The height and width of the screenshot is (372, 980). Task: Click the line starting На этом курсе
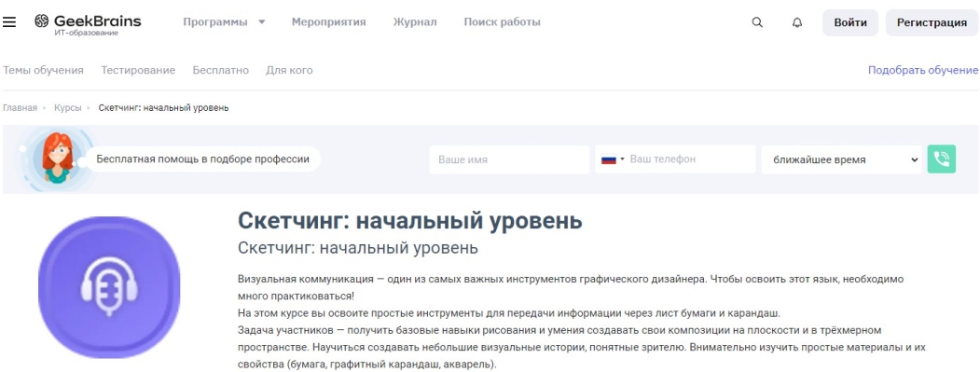(509, 312)
